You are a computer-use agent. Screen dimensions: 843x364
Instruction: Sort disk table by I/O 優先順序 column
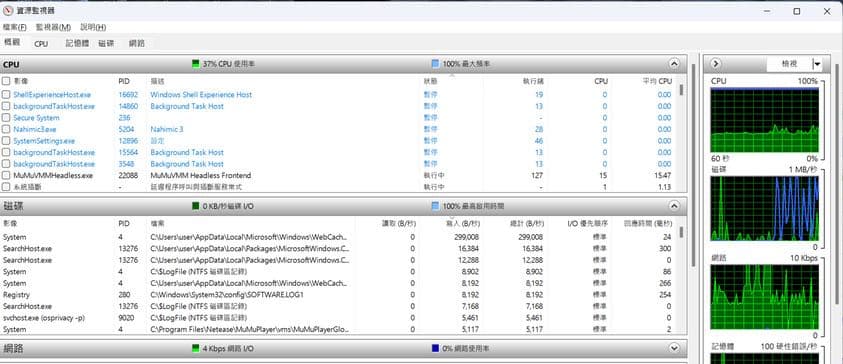(x=588, y=223)
